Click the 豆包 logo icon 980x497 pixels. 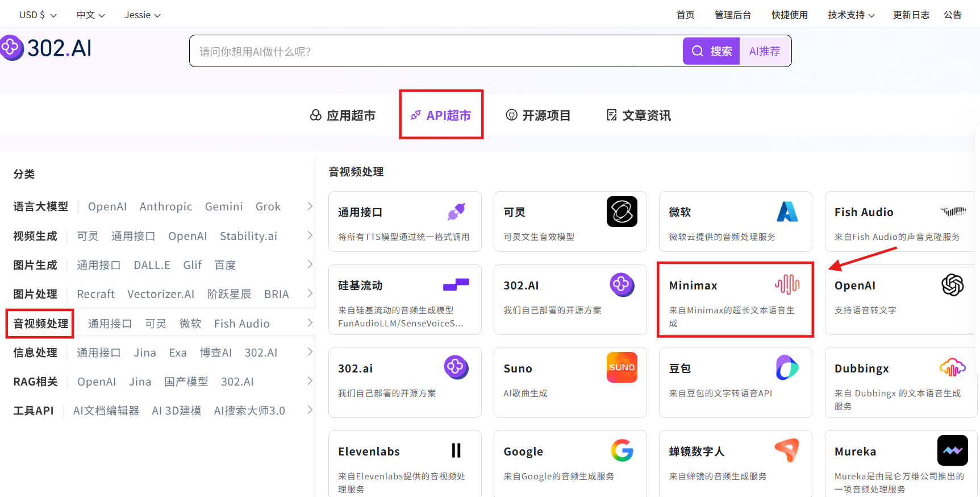pyautogui.click(x=787, y=367)
